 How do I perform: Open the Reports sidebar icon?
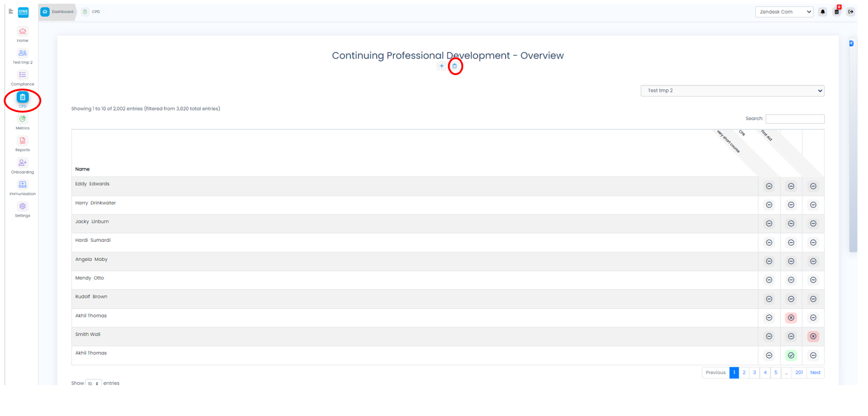tap(23, 141)
